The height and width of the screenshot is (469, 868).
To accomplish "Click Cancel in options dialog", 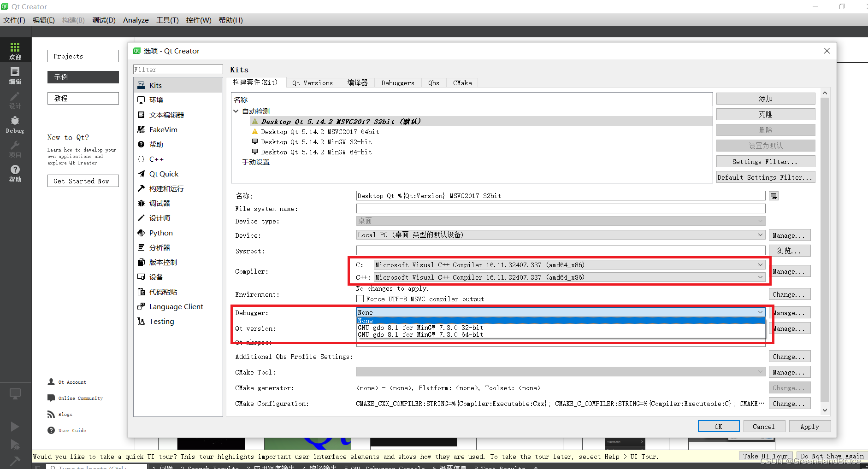I will point(763,427).
